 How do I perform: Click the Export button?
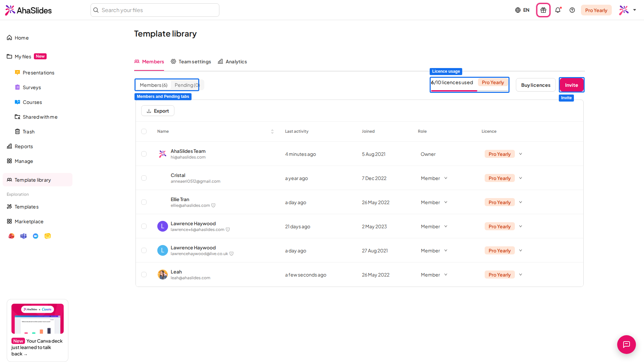click(x=158, y=111)
